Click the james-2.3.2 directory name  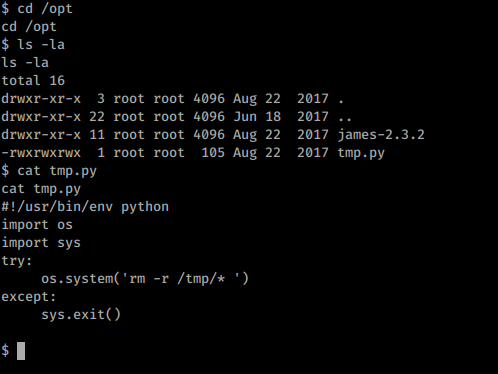tap(381, 135)
